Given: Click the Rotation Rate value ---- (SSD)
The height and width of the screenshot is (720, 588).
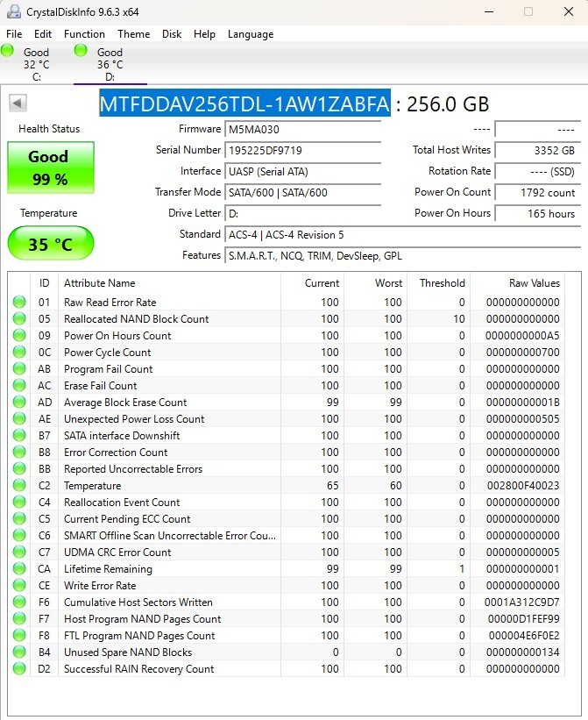Looking at the screenshot, I should [537, 172].
